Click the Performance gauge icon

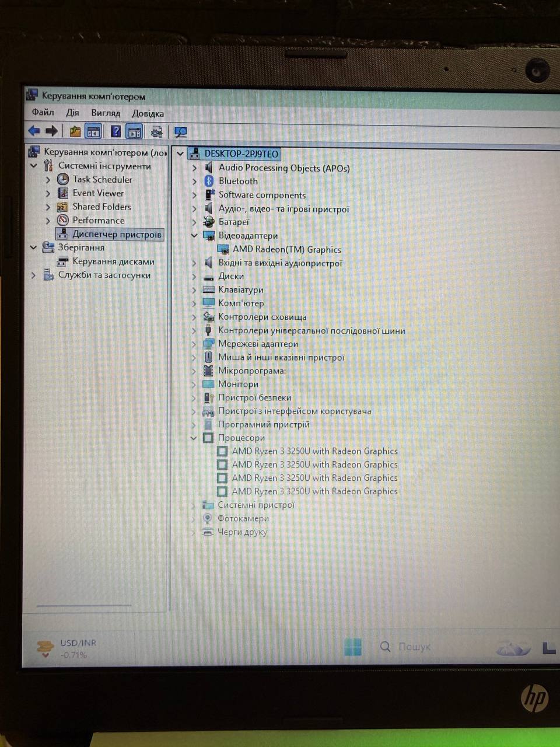[63, 220]
